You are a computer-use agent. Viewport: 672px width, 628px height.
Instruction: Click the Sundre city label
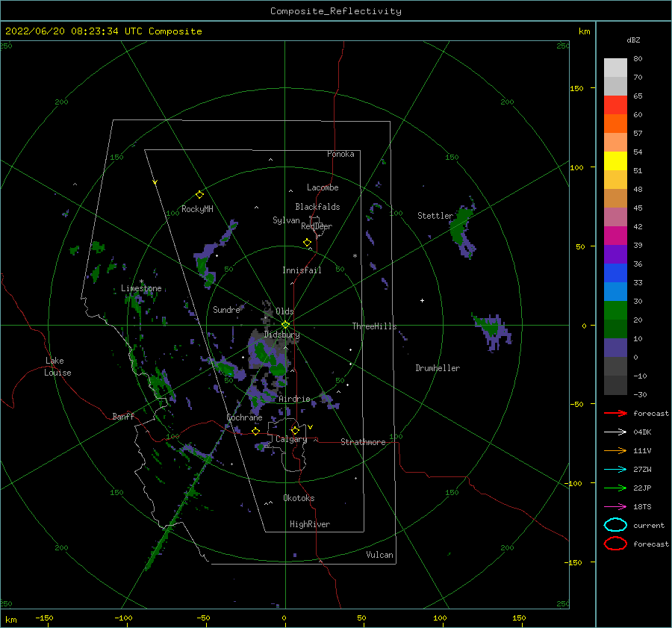(x=226, y=309)
